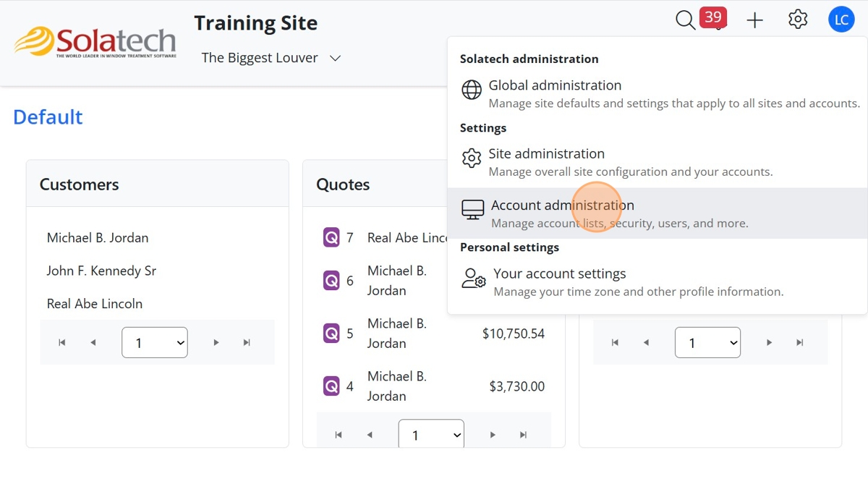This screenshot has height=484, width=868.
Task: Open the LC user avatar
Action: [x=841, y=20]
